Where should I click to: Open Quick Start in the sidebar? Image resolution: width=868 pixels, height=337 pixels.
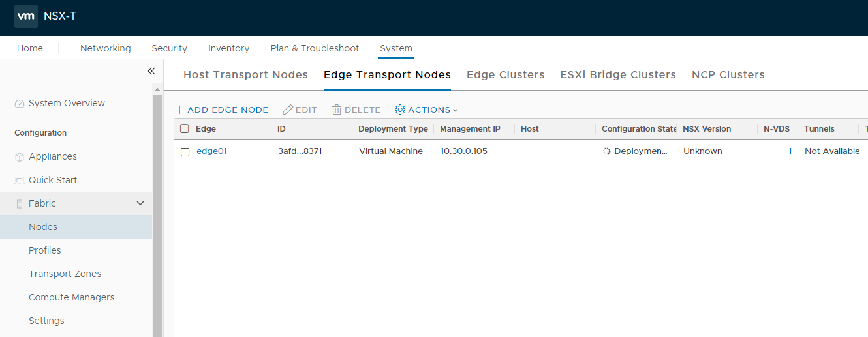(x=53, y=180)
